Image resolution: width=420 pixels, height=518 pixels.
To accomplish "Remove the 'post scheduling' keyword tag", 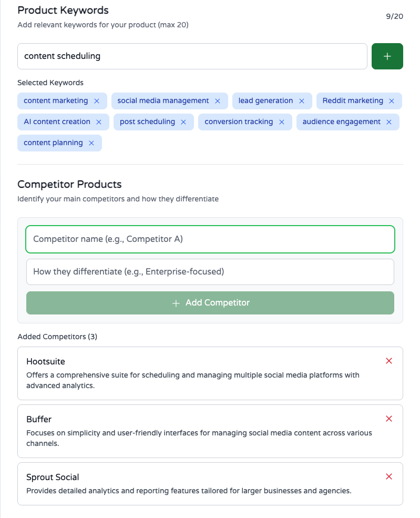I will point(183,122).
